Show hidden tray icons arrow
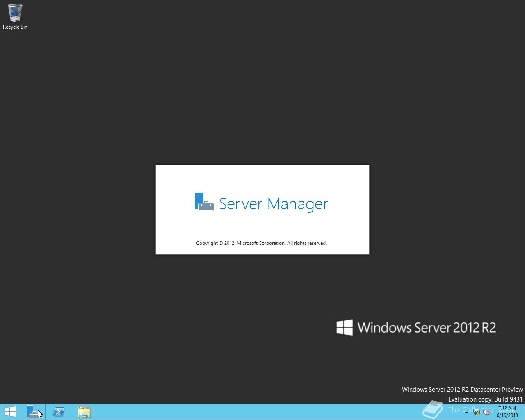Image resolution: width=525 pixels, height=420 pixels. 467,412
